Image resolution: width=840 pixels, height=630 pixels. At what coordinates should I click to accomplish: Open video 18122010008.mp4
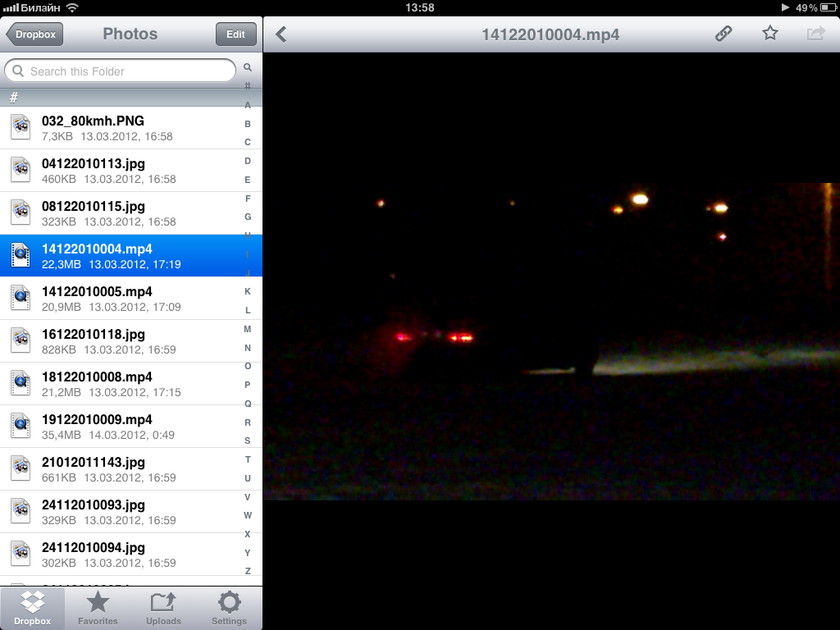(131, 384)
